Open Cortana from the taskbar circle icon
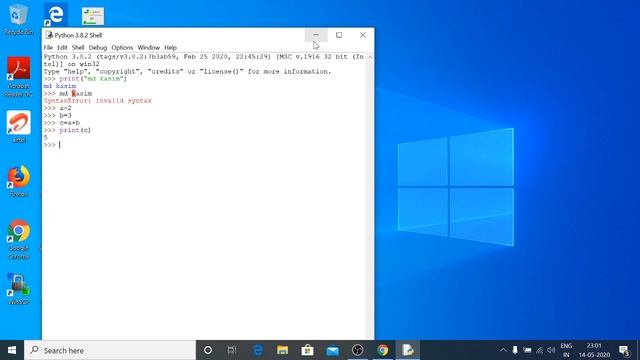640x360 pixels. point(208,350)
